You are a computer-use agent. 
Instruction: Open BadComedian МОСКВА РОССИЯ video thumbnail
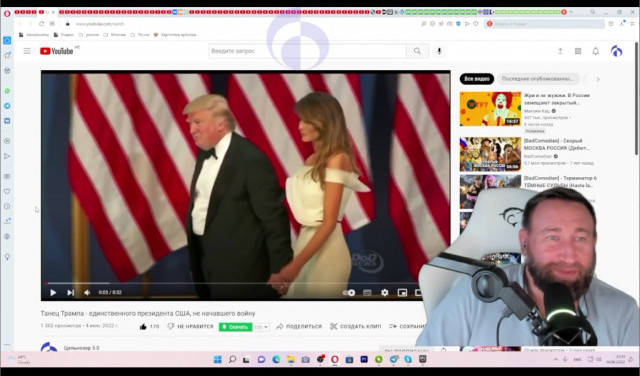click(490, 154)
